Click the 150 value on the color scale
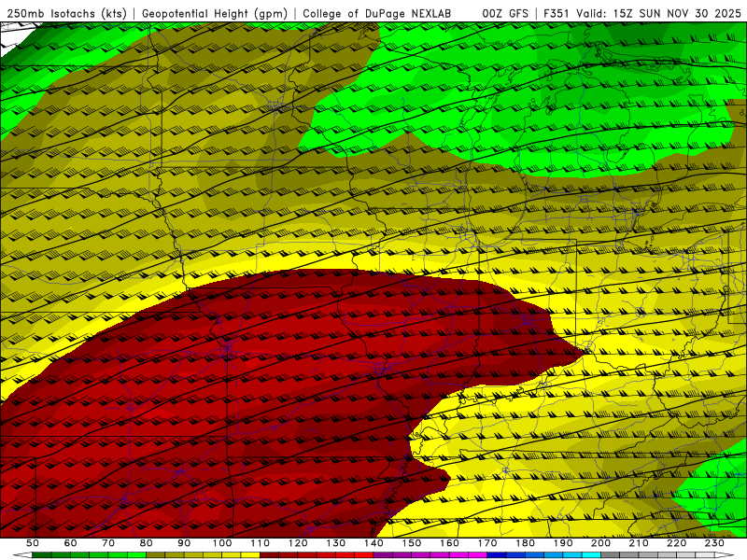 pos(412,543)
